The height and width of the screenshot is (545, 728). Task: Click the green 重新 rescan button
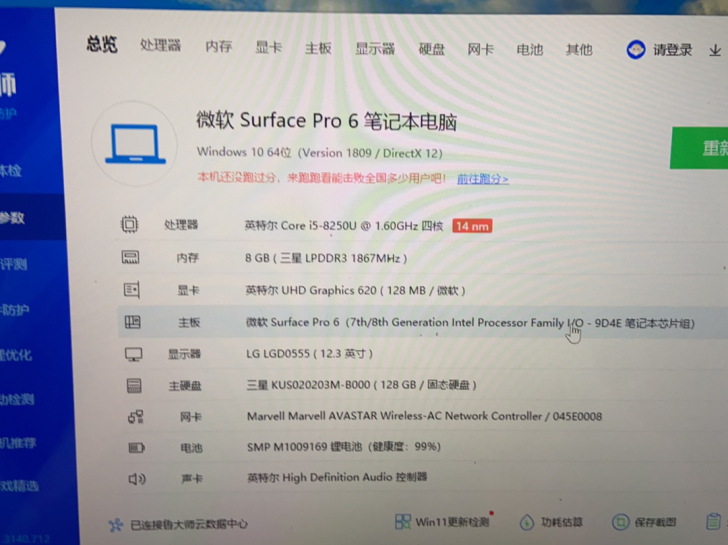(699, 148)
